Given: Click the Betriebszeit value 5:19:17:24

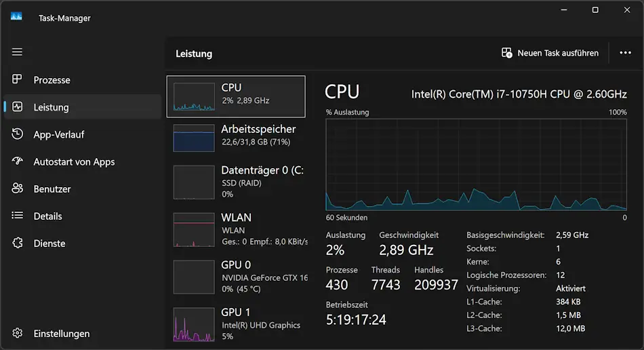Looking at the screenshot, I should click(356, 319).
